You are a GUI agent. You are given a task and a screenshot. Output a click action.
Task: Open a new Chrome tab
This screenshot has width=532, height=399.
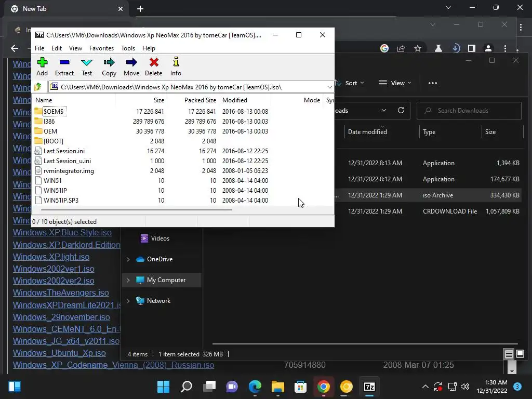click(x=140, y=9)
